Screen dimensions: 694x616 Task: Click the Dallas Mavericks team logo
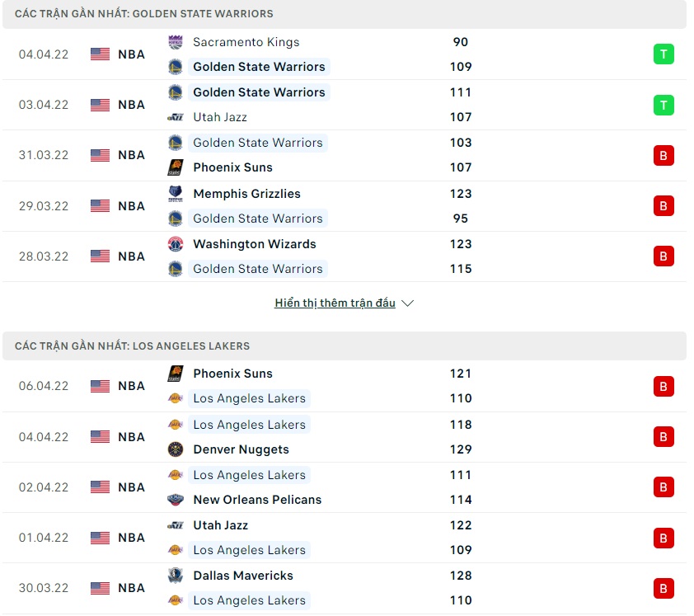(x=175, y=576)
